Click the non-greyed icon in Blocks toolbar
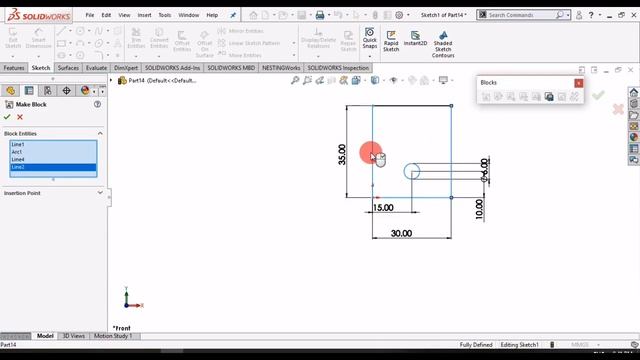The image size is (640, 360). click(x=549, y=97)
